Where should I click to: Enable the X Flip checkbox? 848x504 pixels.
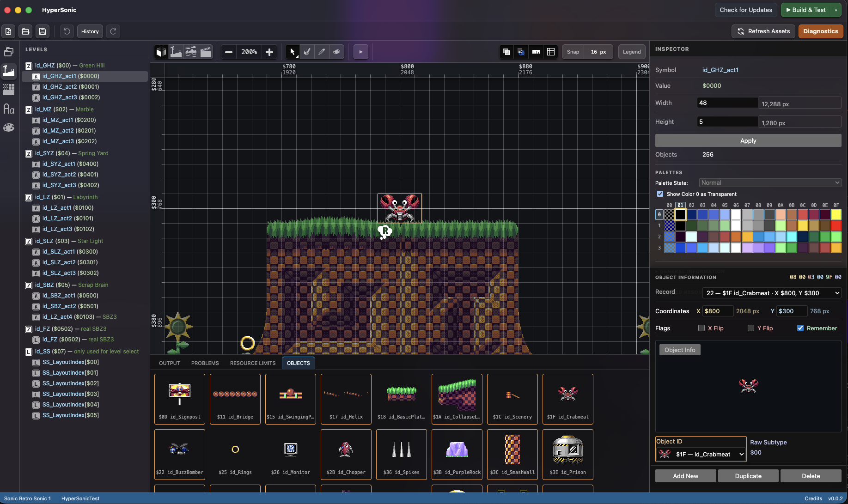pos(702,328)
